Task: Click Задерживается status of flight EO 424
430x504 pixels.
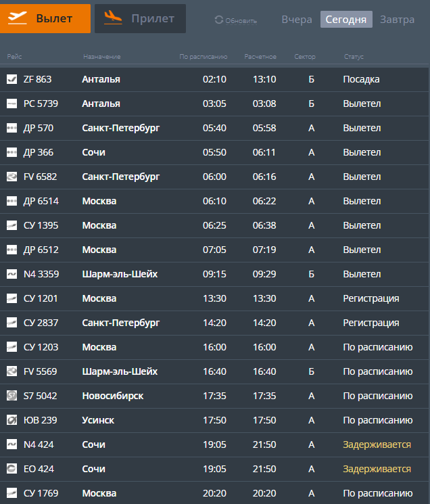Action: tap(377, 469)
